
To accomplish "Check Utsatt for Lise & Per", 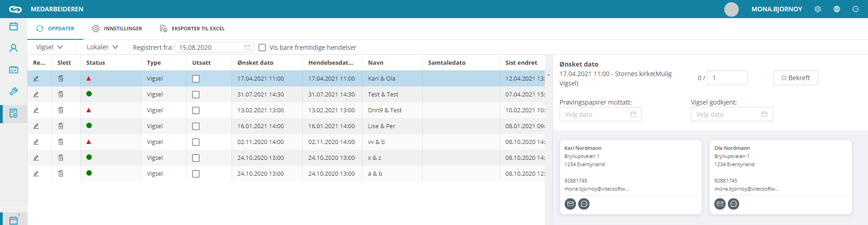I will 196,126.
